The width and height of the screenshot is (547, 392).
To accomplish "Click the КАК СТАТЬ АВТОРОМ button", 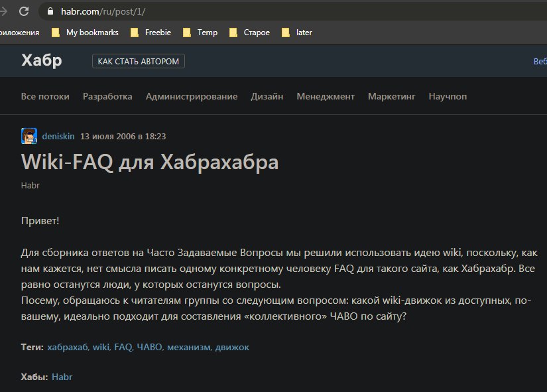I will pos(138,62).
